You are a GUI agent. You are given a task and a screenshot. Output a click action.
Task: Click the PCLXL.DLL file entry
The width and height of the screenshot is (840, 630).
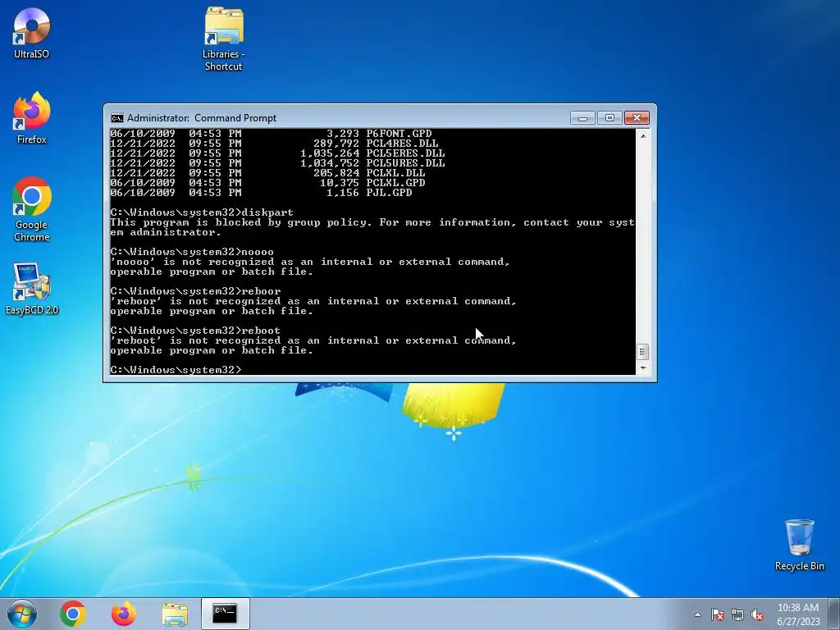click(x=268, y=173)
